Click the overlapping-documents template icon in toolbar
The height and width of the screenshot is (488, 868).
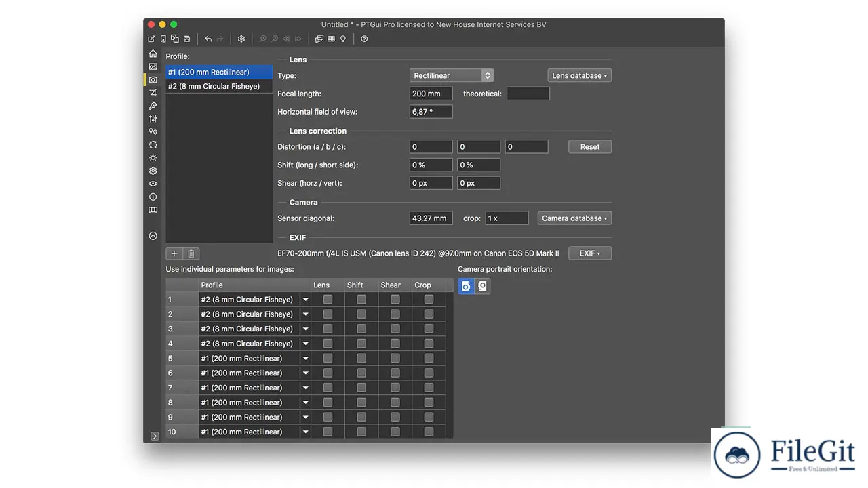(x=175, y=39)
